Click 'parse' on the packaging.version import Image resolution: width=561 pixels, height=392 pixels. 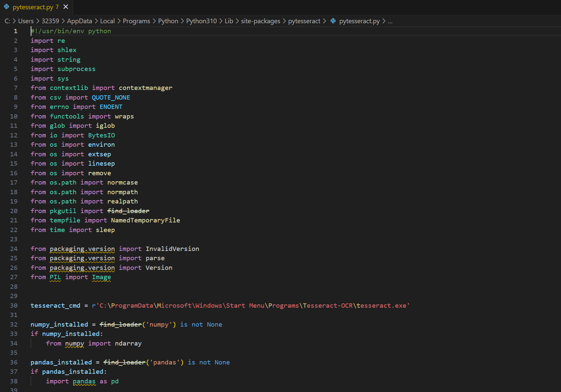coord(155,258)
